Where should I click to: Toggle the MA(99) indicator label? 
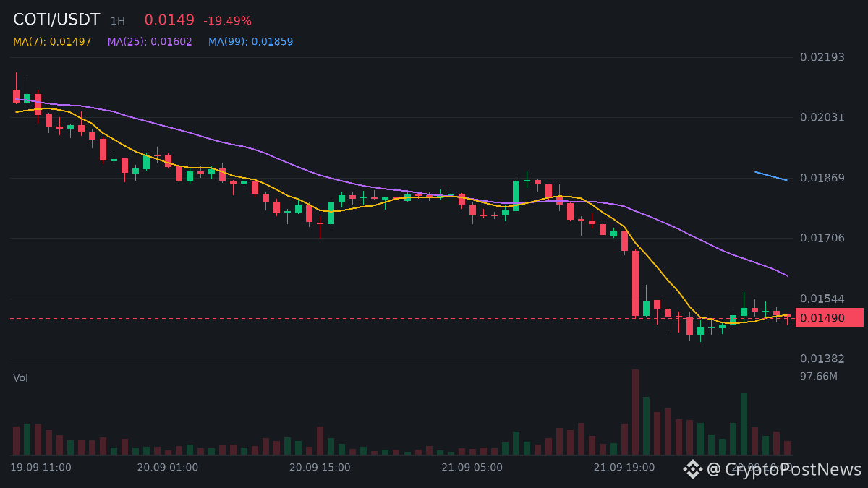251,42
